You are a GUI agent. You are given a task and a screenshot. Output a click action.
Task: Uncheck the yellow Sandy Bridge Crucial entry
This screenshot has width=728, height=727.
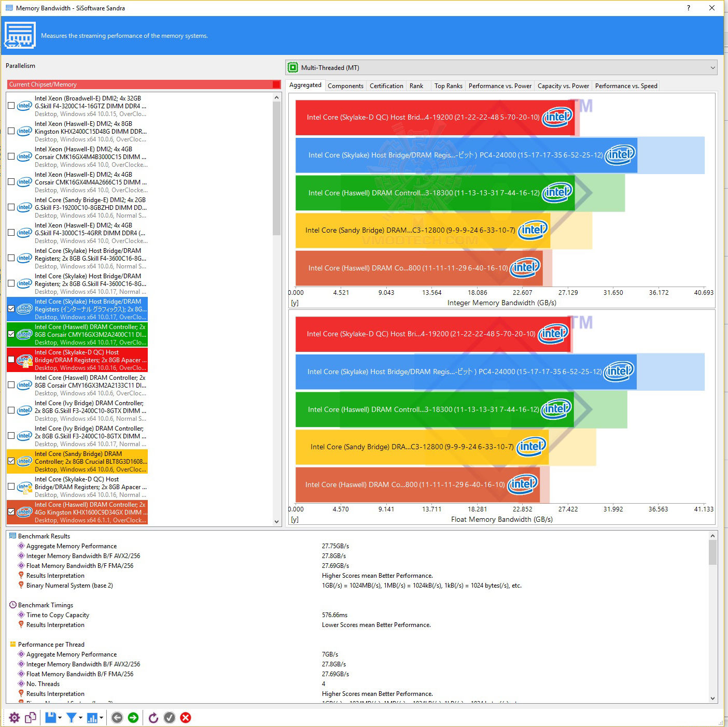point(11,461)
